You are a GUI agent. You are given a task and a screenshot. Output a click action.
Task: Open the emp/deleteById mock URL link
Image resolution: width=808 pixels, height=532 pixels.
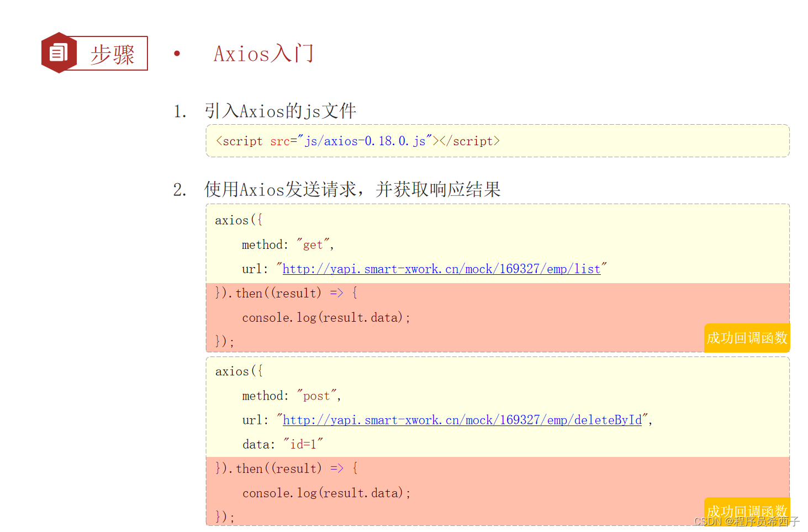pos(462,420)
